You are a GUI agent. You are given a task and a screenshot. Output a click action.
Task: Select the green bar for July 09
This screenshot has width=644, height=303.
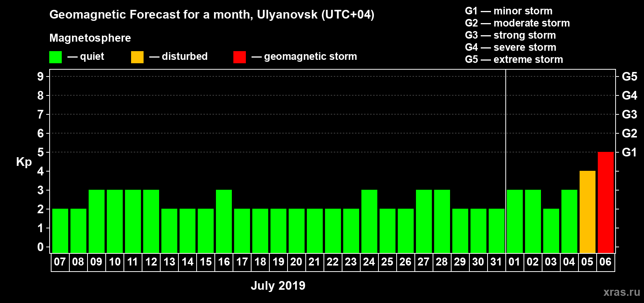click(96, 221)
